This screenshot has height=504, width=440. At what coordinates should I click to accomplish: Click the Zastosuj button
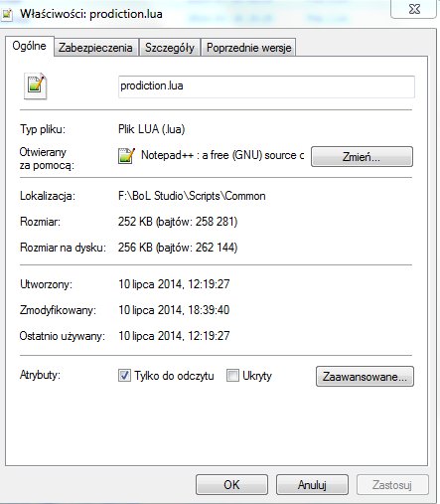(x=392, y=485)
